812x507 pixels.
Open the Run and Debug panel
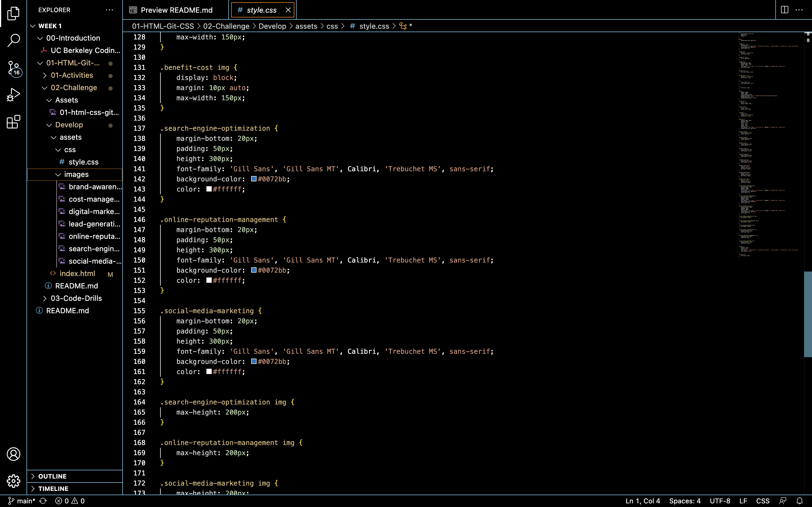[x=14, y=94]
